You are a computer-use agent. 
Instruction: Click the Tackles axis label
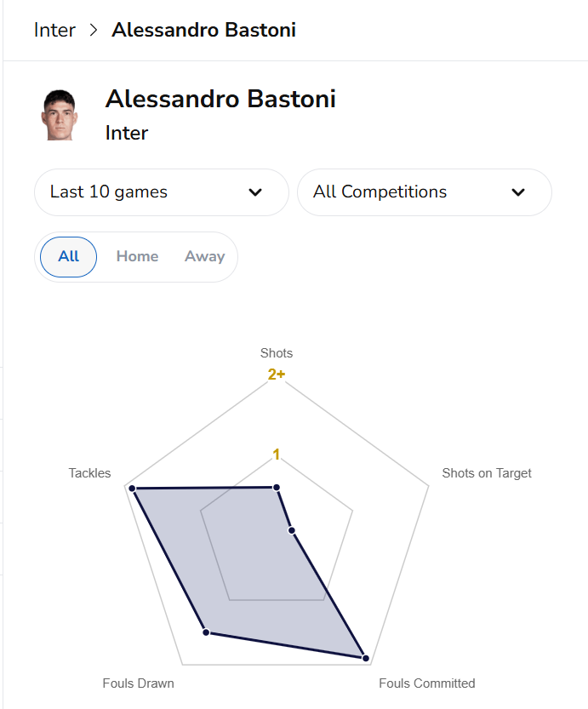click(x=89, y=472)
